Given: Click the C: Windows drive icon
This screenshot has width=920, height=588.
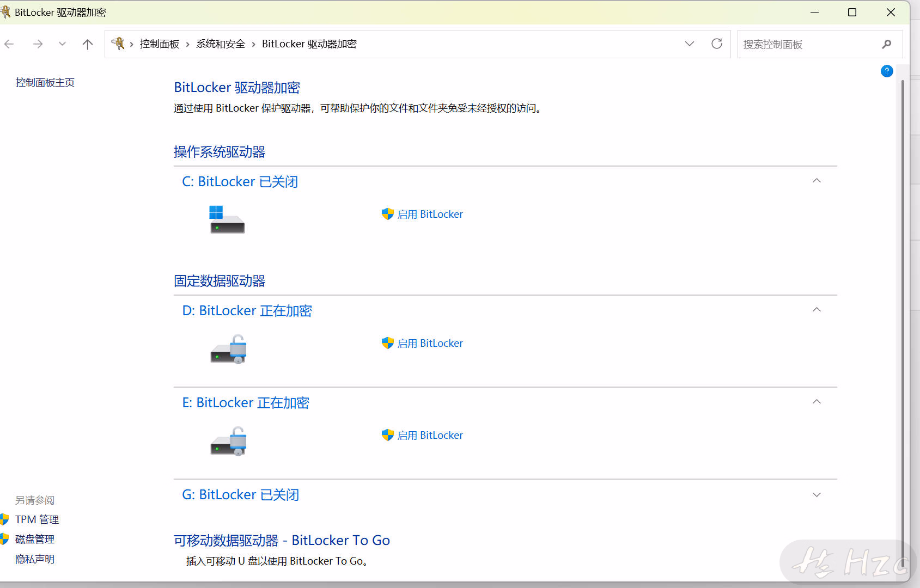Looking at the screenshot, I should click(227, 219).
